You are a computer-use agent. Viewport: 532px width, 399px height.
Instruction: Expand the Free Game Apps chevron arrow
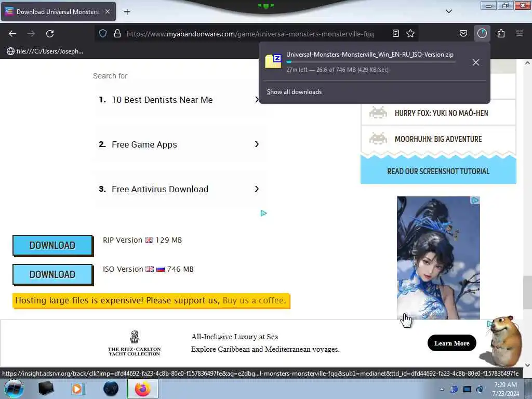pyautogui.click(x=257, y=144)
